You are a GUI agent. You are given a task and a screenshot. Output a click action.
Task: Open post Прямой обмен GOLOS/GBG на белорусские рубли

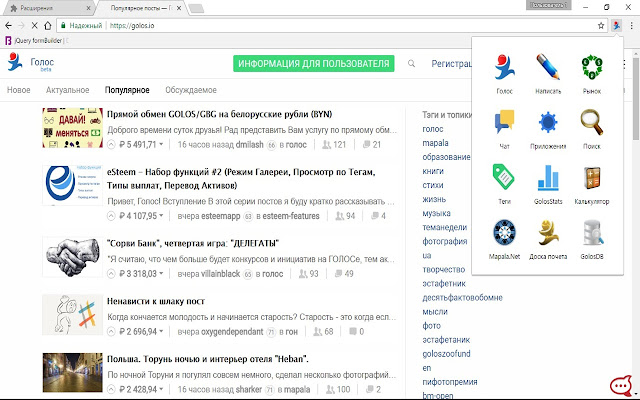click(x=219, y=114)
